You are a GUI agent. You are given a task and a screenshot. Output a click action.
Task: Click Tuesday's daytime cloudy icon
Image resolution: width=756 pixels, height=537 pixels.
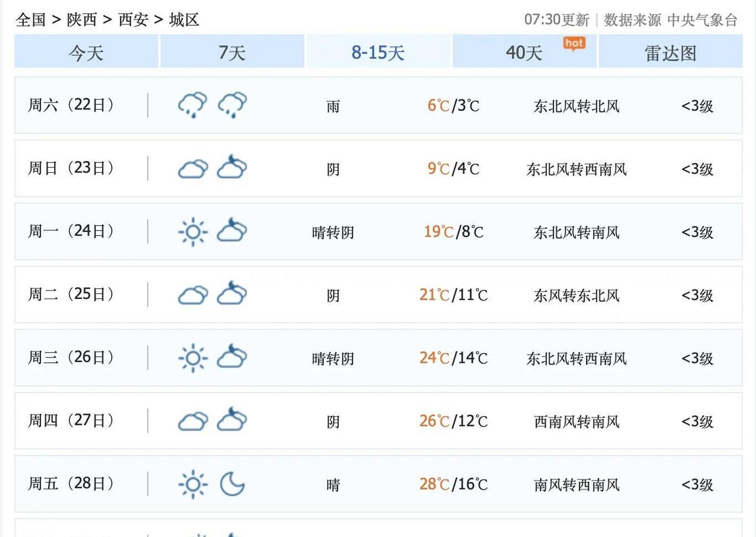tap(194, 295)
